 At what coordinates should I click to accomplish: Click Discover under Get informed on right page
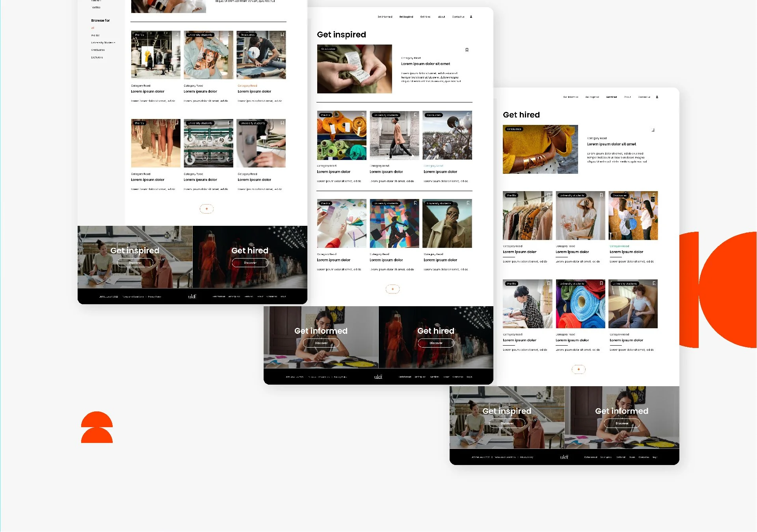click(x=622, y=424)
